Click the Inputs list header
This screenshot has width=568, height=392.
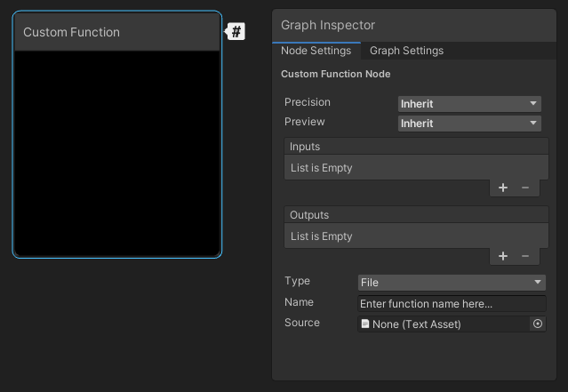tap(416, 147)
